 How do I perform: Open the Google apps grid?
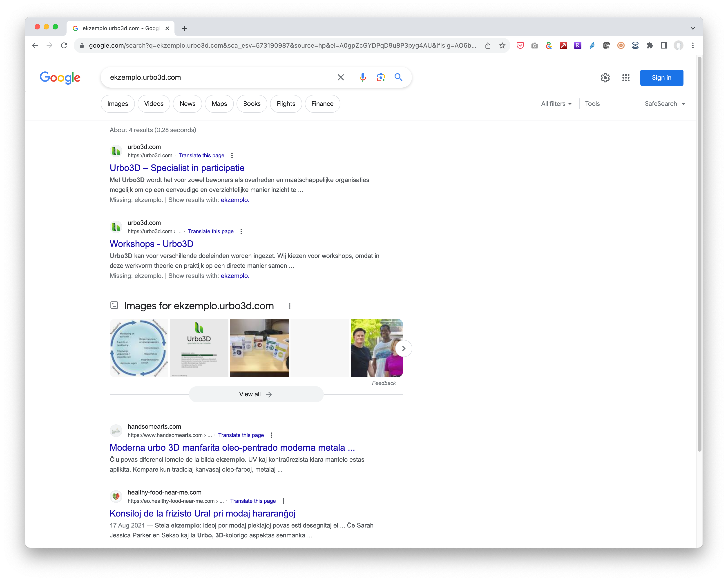click(626, 78)
